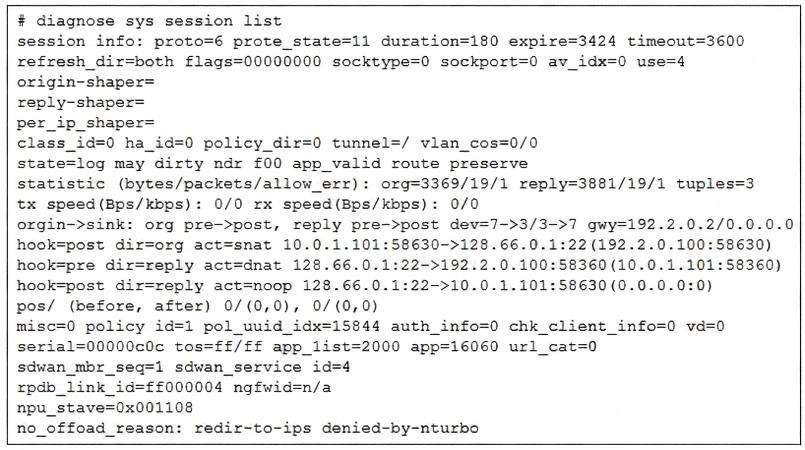The image size is (805, 450).
Task: Click the 'diagnose sys session list' command line
Action: coord(148,21)
